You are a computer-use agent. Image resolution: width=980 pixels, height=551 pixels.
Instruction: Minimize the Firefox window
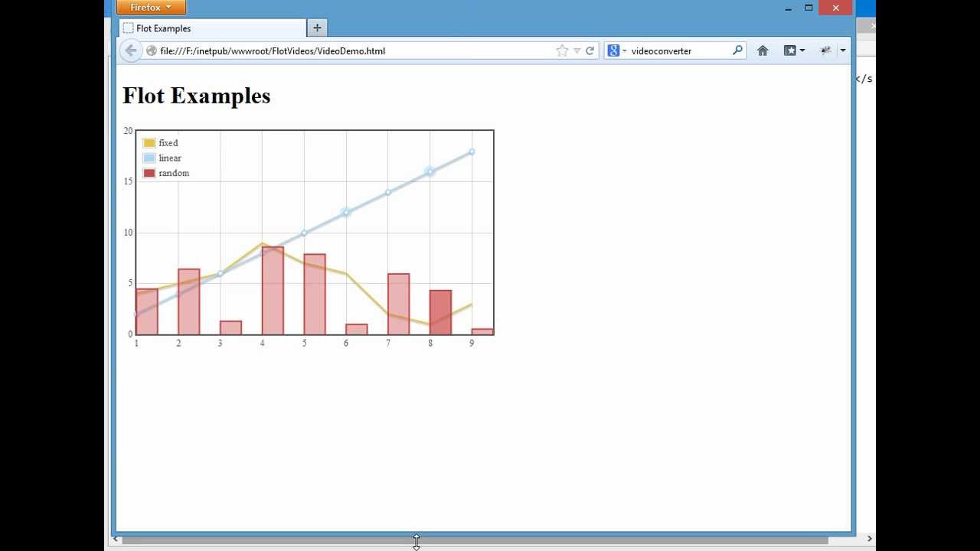788,8
